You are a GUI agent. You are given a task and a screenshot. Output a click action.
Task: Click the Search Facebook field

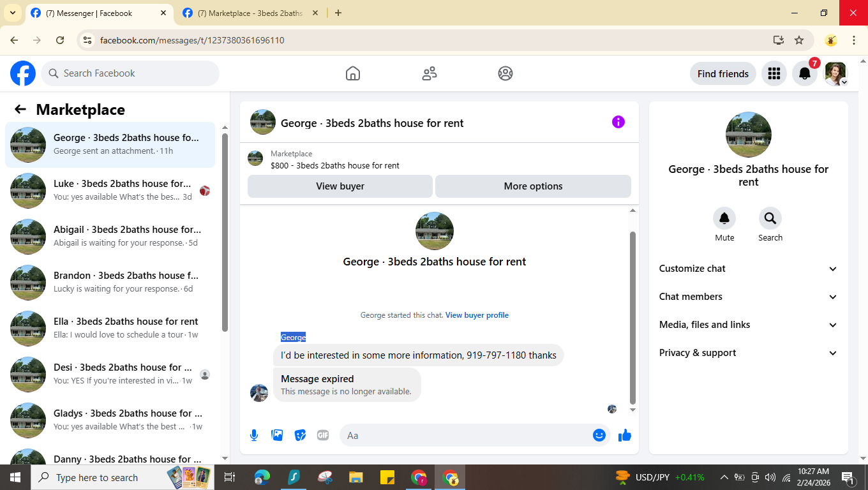pyautogui.click(x=130, y=73)
